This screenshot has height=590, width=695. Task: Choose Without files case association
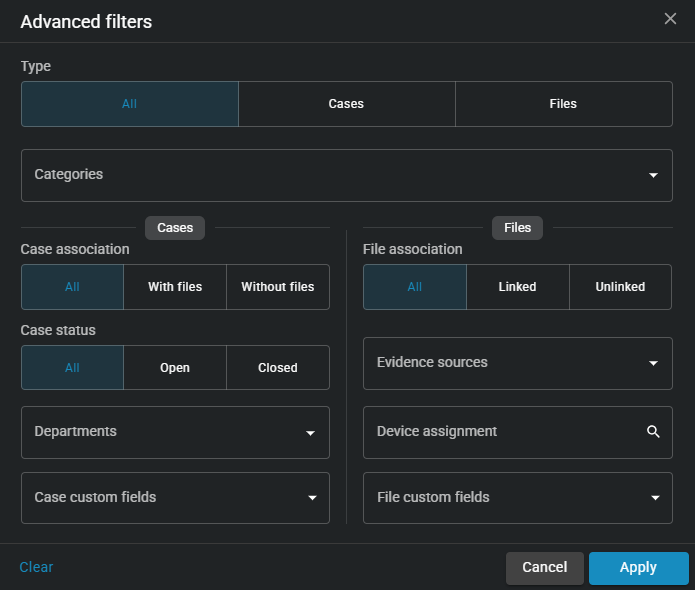(x=277, y=287)
